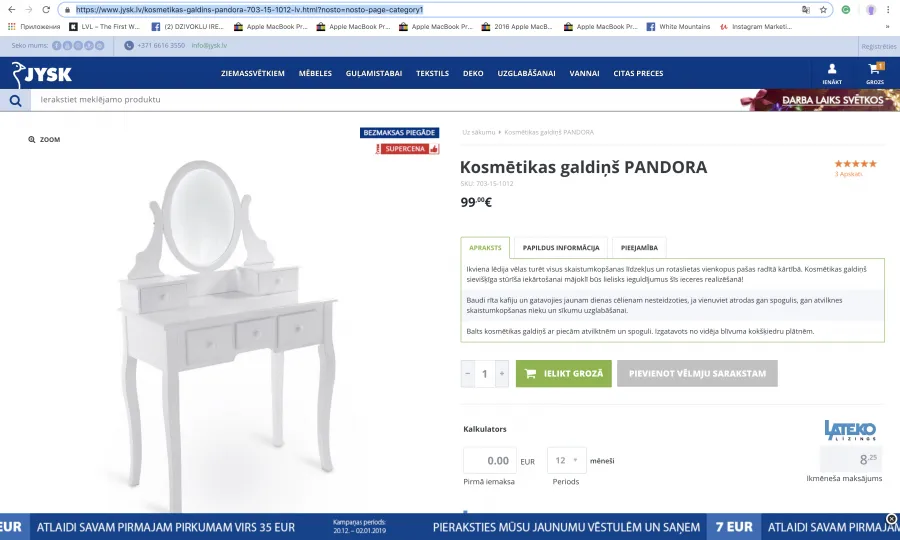Switch to PAPILDUS INFORMĀCIJA tab
The width and height of the screenshot is (900, 540).
pos(561,248)
